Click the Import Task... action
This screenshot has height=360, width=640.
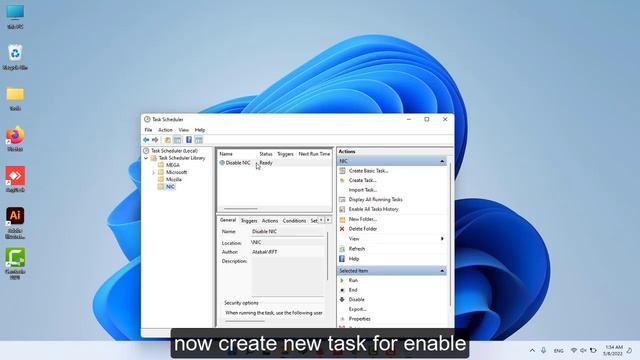[363, 190]
